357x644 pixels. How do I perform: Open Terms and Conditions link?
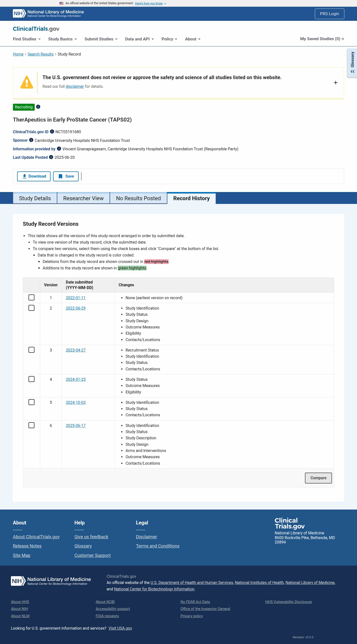click(x=158, y=546)
